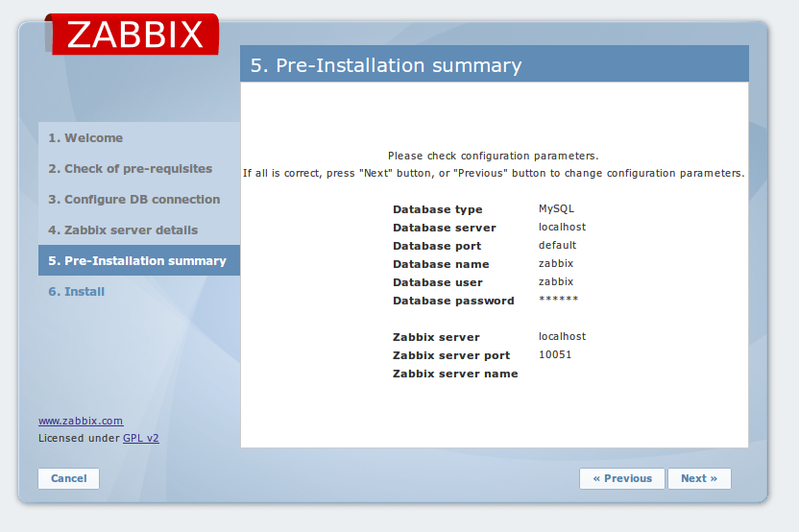This screenshot has height=532, width=799.
Task: Click the 'Zabbix server' label
Action: point(436,337)
